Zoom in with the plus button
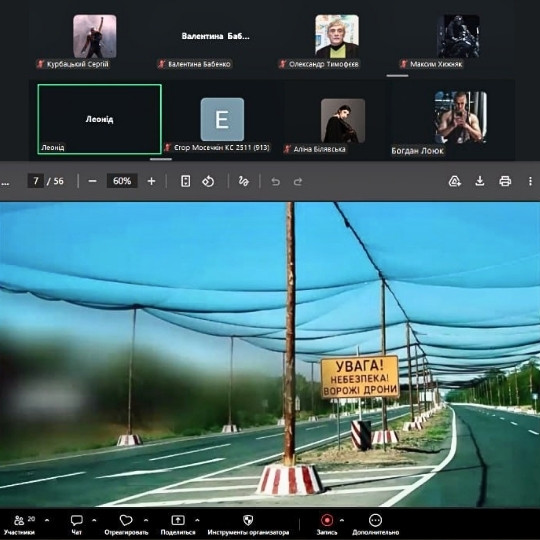540x540 pixels. point(151,181)
